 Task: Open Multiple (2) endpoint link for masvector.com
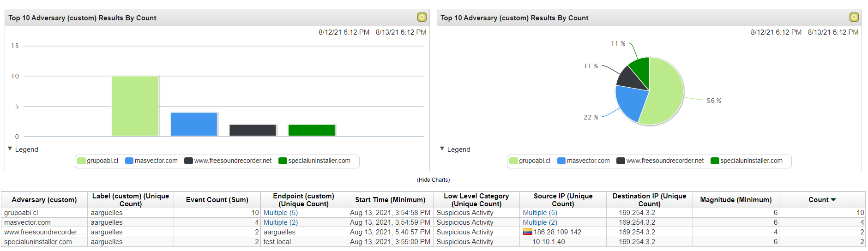280,222
